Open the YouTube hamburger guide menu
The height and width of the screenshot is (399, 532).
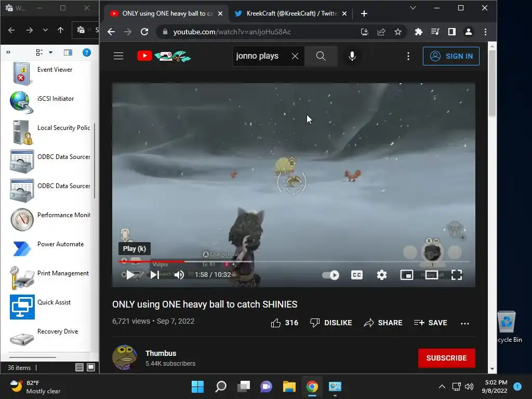coord(118,56)
